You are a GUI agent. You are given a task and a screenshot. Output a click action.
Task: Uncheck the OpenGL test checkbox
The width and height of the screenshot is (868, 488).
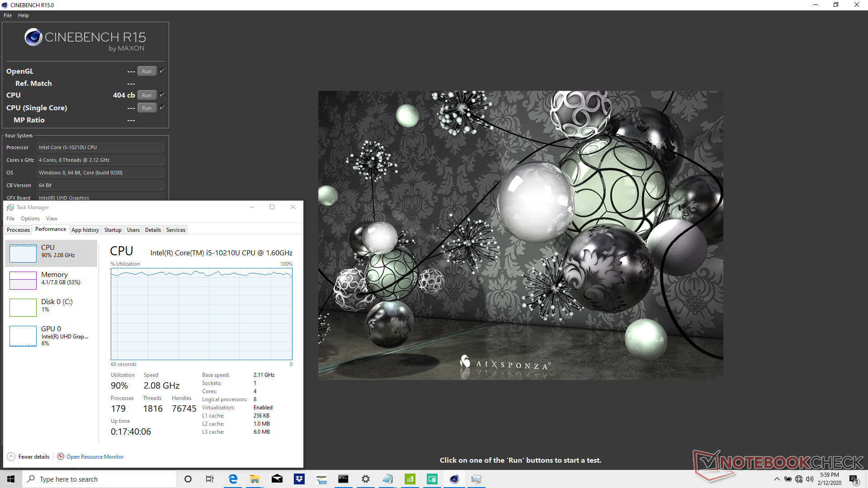pyautogui.click(x=162, y=71)
